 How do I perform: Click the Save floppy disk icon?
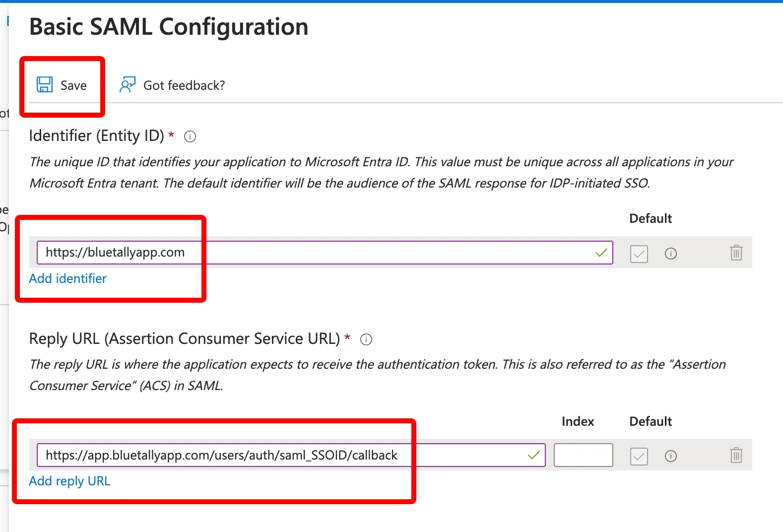click(x=45, y=84)
